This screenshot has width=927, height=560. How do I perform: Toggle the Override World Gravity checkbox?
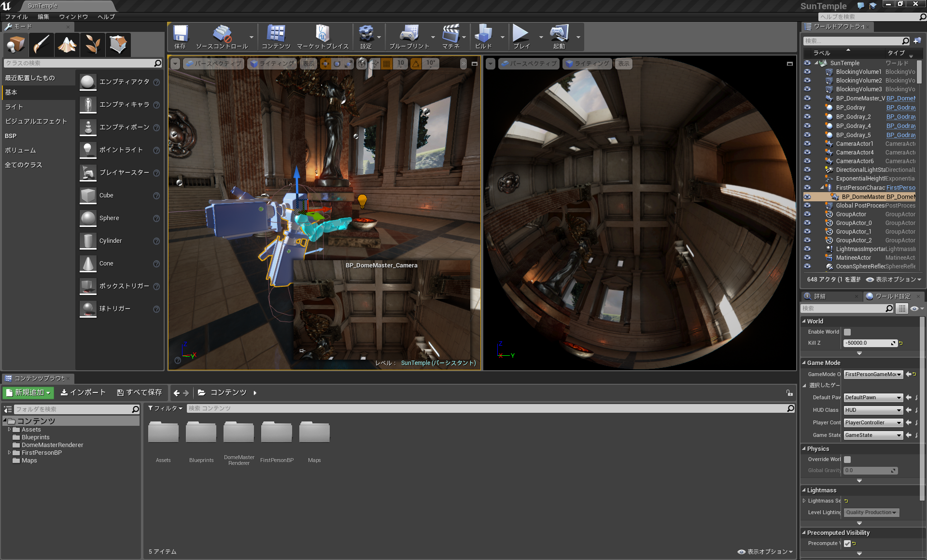point(847,460)
